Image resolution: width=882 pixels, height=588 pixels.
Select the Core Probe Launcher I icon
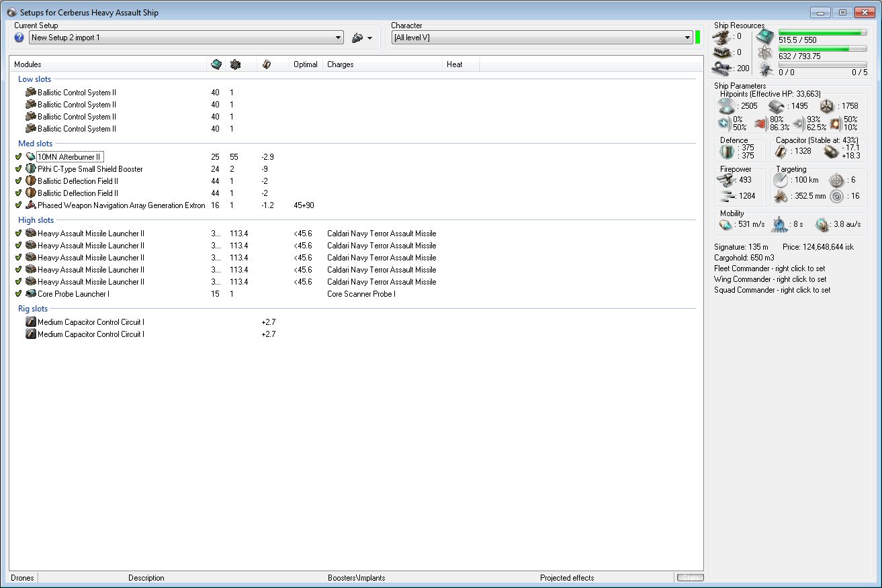[x=30, y=294]
